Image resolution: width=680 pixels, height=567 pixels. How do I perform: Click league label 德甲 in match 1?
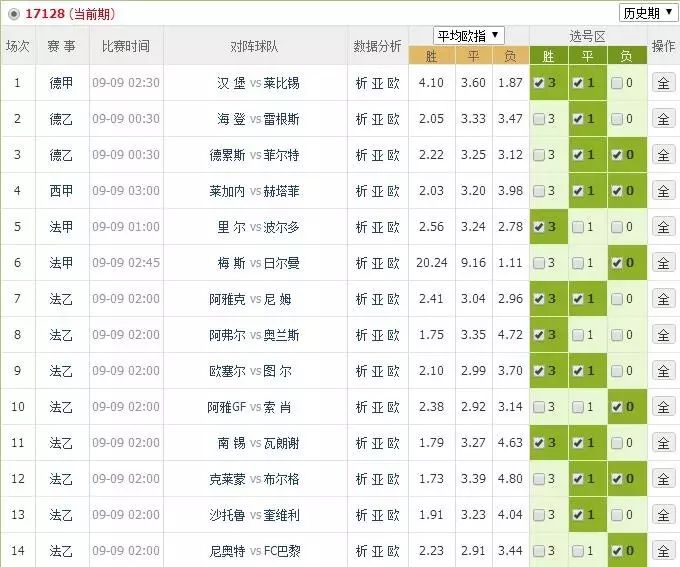61,83
